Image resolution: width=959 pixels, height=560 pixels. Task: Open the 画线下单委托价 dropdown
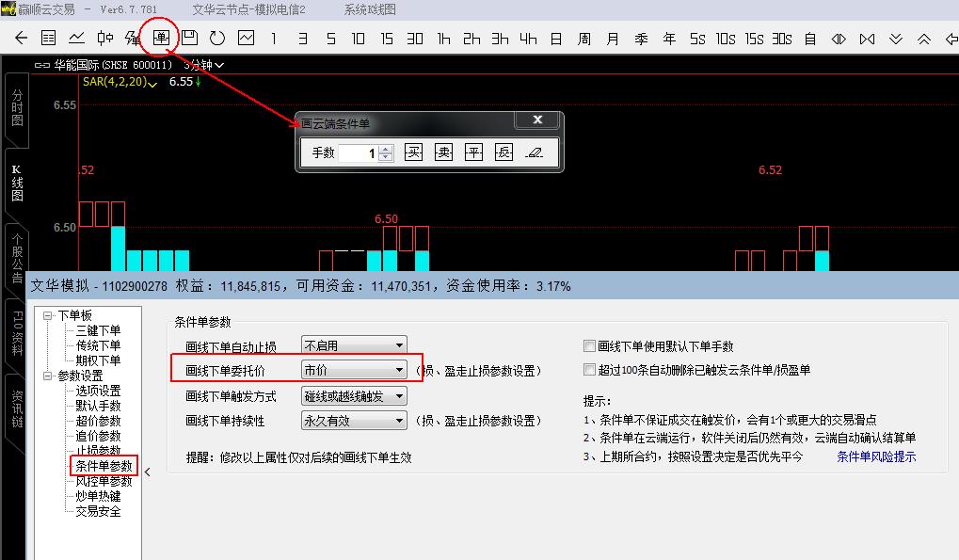354,371
